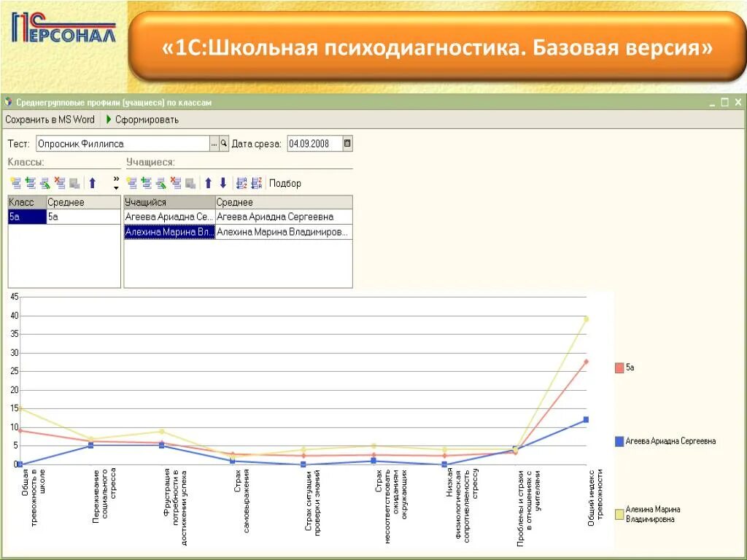
Task: Click the Класс column header
Action: coord(27,202)
